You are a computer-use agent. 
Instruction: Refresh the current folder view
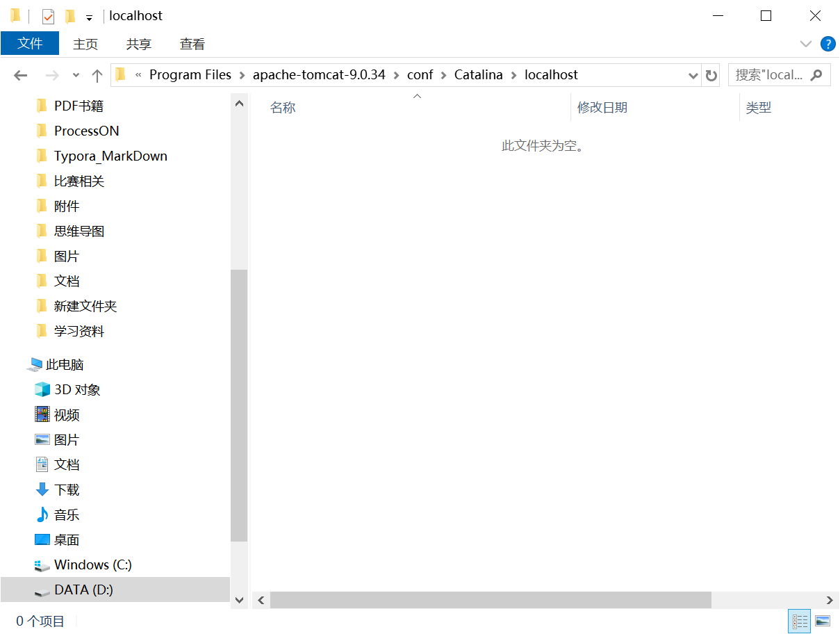coord(711,75)
